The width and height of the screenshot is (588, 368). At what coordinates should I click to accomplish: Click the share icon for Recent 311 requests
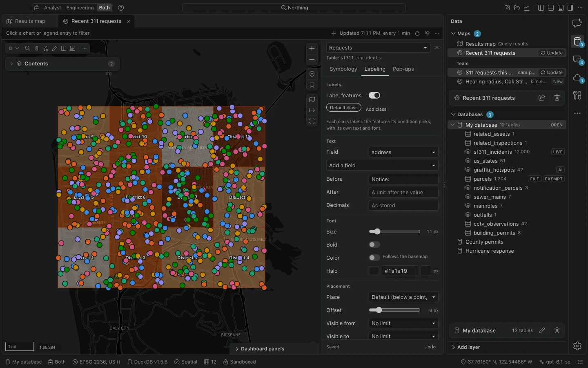[542, 98]
